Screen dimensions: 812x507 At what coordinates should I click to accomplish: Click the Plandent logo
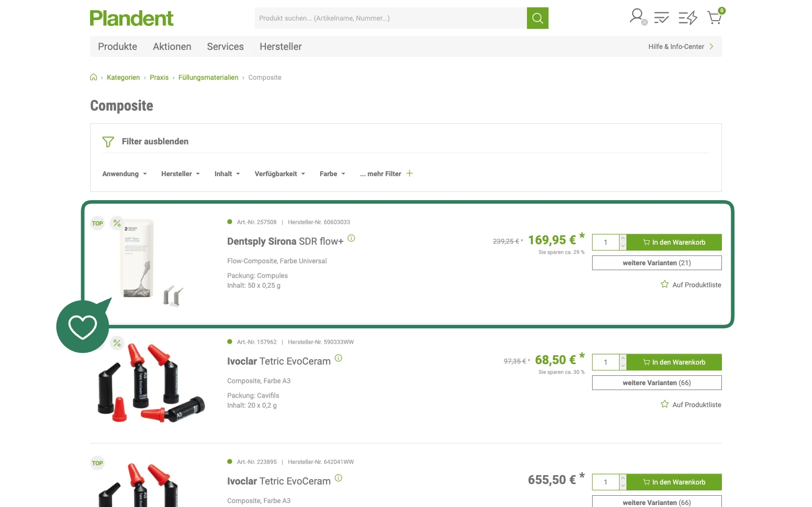[131, 18]
